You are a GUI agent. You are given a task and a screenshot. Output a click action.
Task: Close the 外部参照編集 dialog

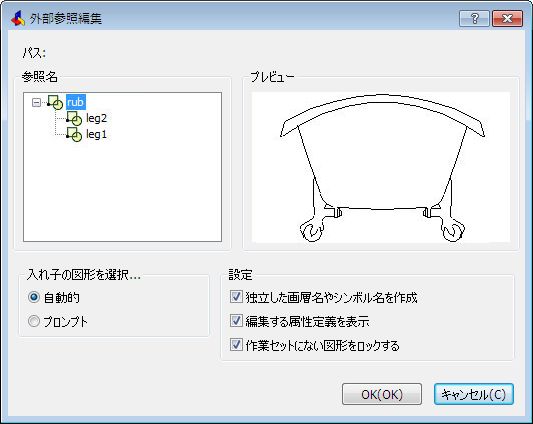[x=507, y=18]
